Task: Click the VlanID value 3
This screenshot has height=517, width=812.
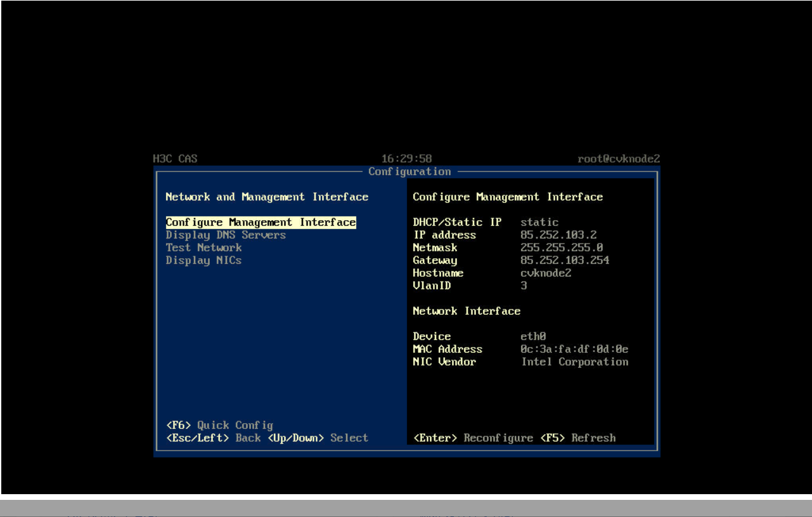Action: coord(524,286)
